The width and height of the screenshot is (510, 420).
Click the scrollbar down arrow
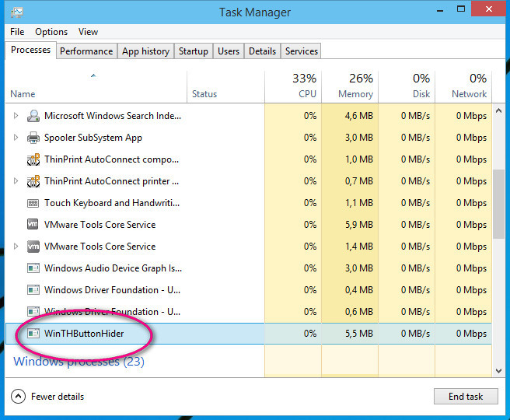498,370
